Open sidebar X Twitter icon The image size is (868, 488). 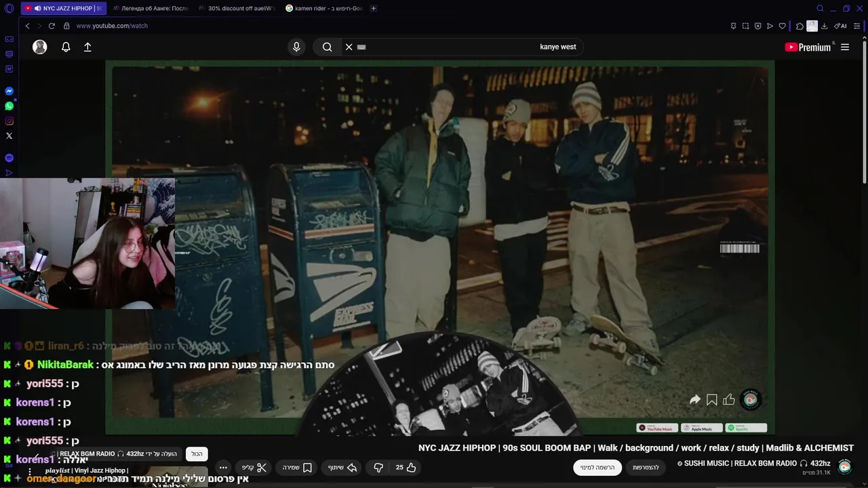[x=9, y=136]
